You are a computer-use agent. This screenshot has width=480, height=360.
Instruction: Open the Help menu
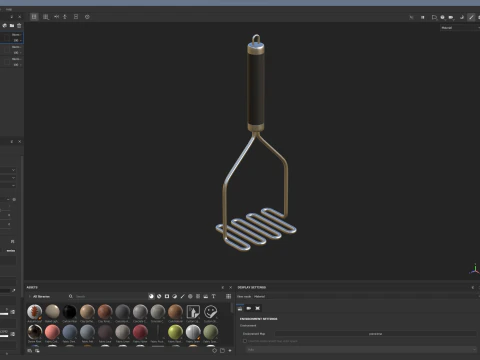tap(9, 9)
